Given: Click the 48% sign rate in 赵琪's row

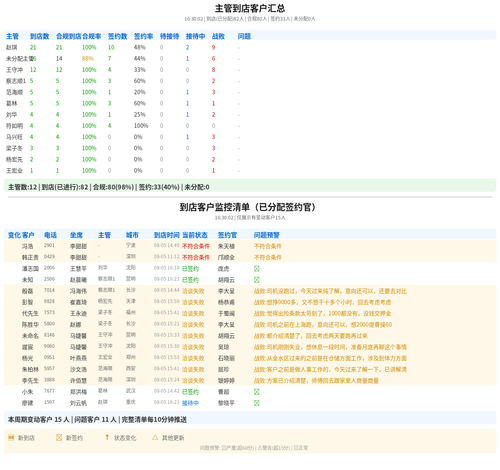Looking at the screenshot, I should tap(140, 48).
